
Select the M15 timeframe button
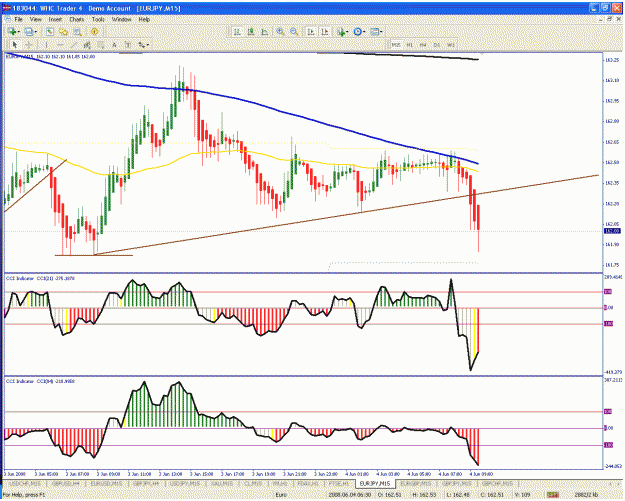click(396, 45)
